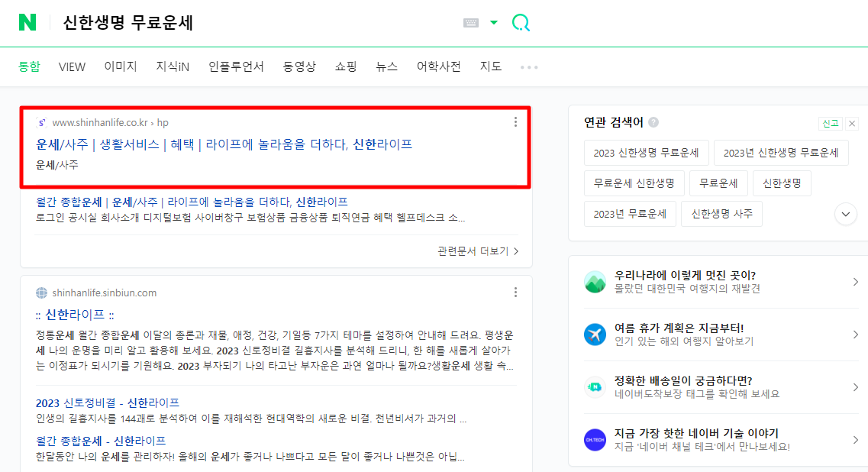Viewport: 868px width, 472px height.
Task: Open www.shinhanlife.co.kr › hp URL link
Action: [110, 122]
